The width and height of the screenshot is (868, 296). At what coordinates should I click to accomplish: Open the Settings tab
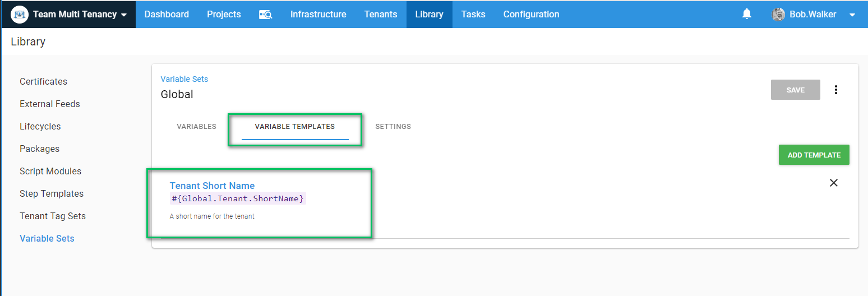[393, 127]
